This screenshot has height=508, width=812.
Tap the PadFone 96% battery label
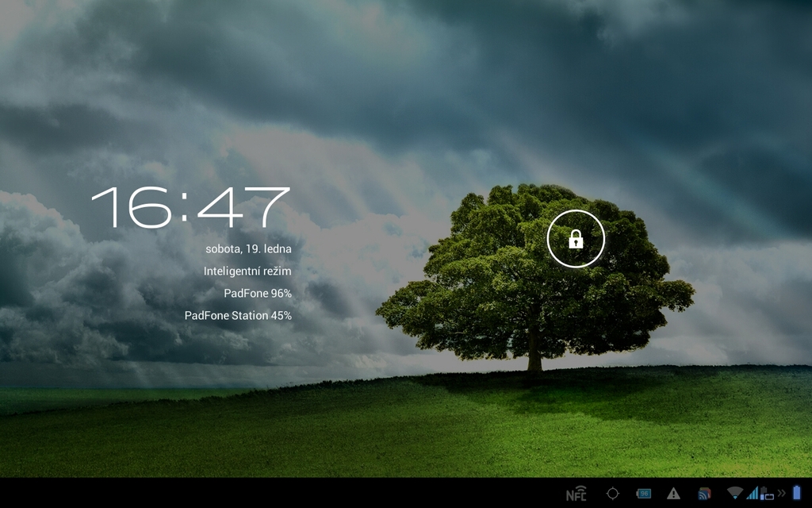pos(257,293)
